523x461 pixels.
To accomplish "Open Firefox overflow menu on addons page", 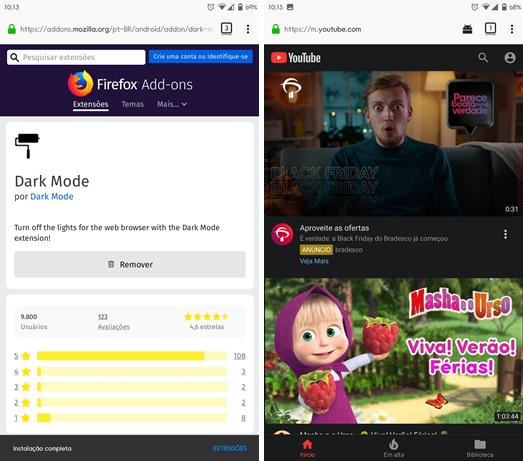I will [248, 29].
